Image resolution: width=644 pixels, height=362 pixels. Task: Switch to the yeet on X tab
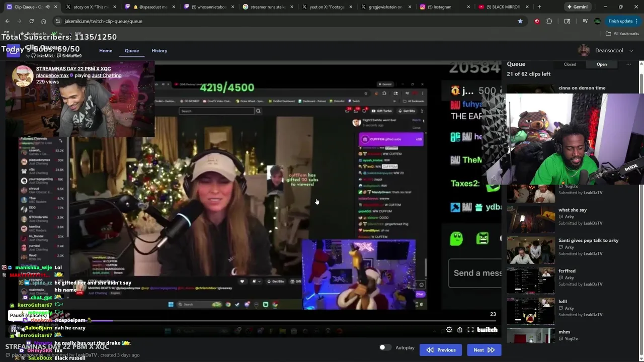(327, 7)
